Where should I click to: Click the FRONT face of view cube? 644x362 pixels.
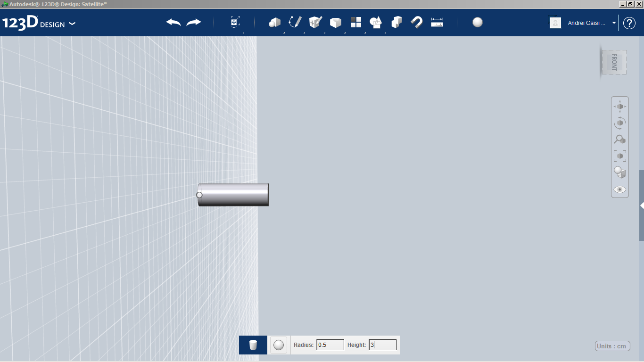pos(614,62)
